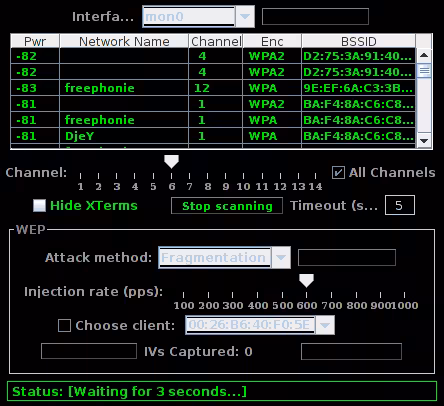This screenshot has width=444, height=406.
Task: Enable the Hide XTerms checkbox
Action: click(39, 205)
